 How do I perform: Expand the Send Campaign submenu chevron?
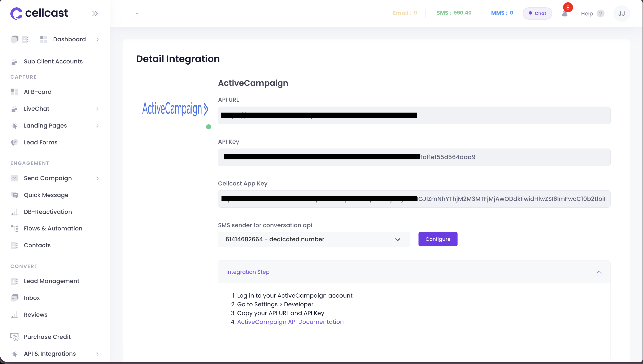(97, 179)
